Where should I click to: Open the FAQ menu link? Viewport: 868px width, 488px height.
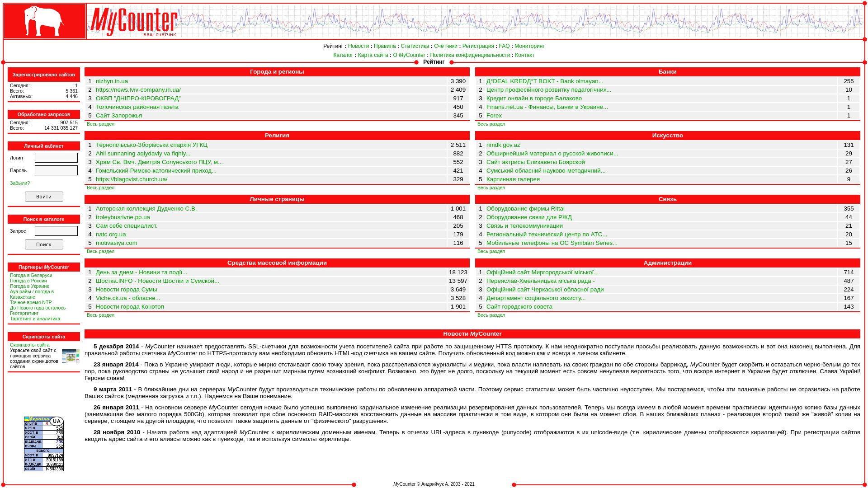click(504, 46)
